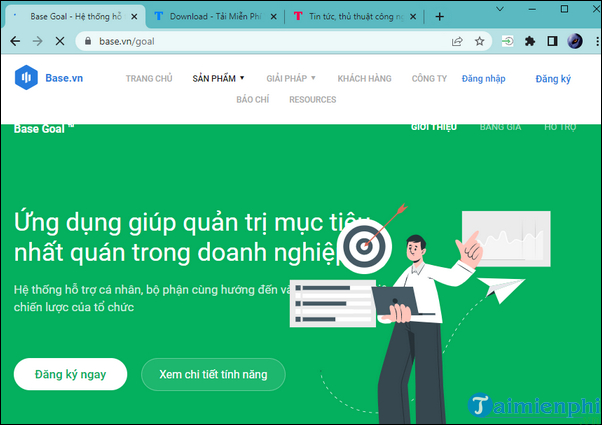602x425 pixels.
Task: Click the Đăng ký link in header
Action: coord(553,79)
